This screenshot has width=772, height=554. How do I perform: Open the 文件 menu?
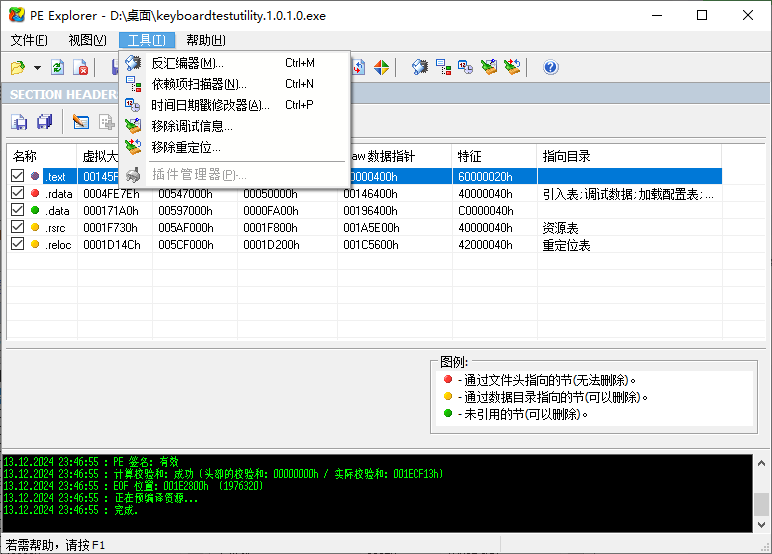pos(29,40)
